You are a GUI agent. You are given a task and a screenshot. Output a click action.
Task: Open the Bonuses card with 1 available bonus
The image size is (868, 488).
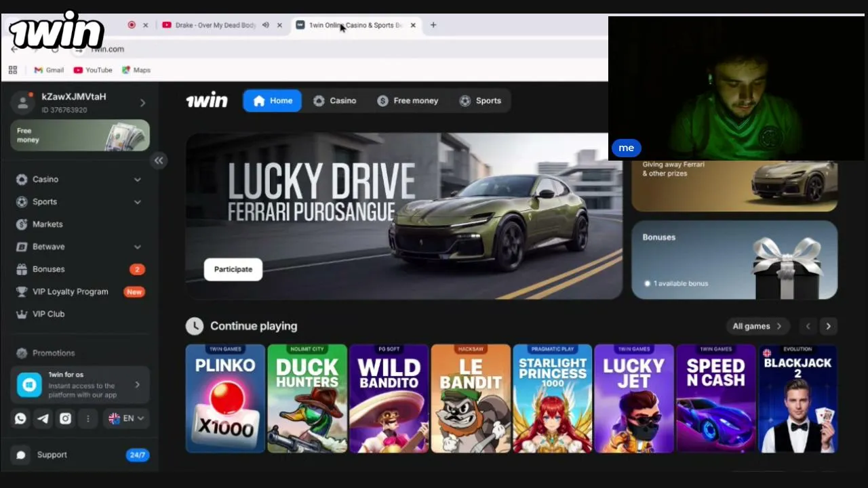pyautogui.click(x=734, y=260)
